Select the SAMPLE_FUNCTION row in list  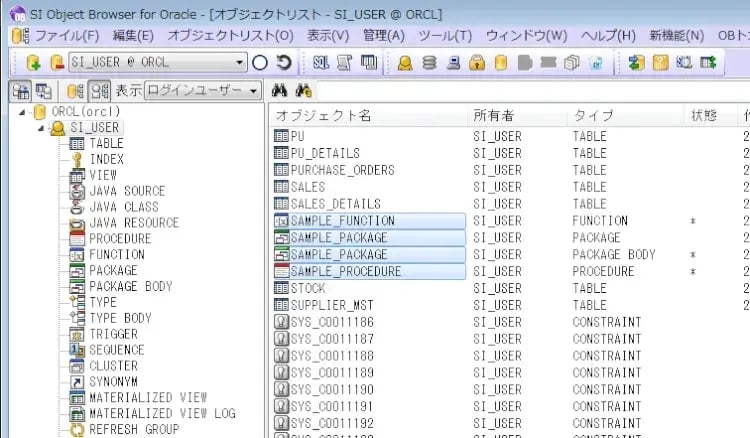(342, 221)
